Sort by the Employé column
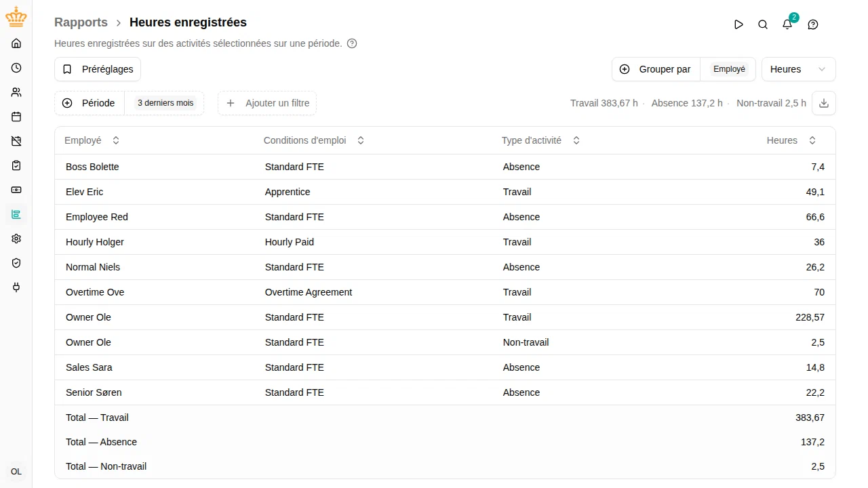868x488 pixels. tap(92, 140)
